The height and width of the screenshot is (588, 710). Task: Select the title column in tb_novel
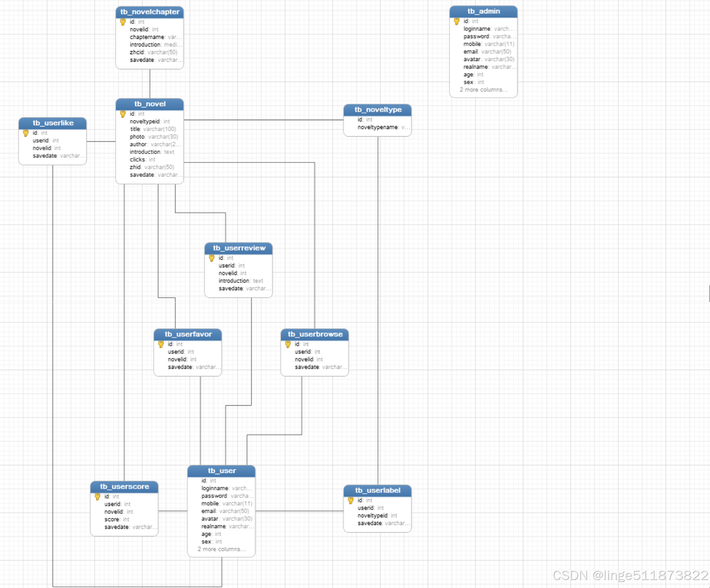153,129
